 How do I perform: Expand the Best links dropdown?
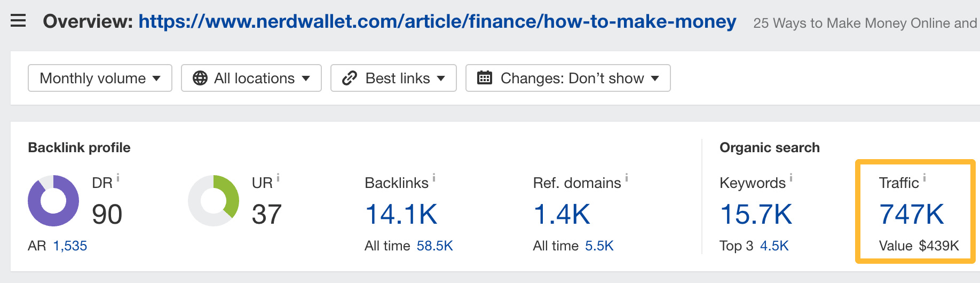(x=393, y=78)
